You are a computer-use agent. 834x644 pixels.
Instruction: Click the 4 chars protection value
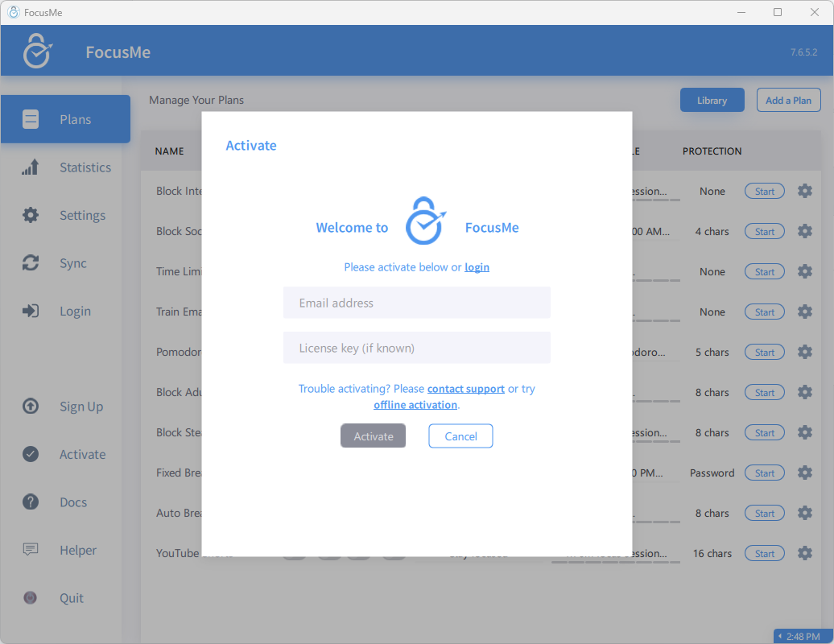click(x=712, y=231)
